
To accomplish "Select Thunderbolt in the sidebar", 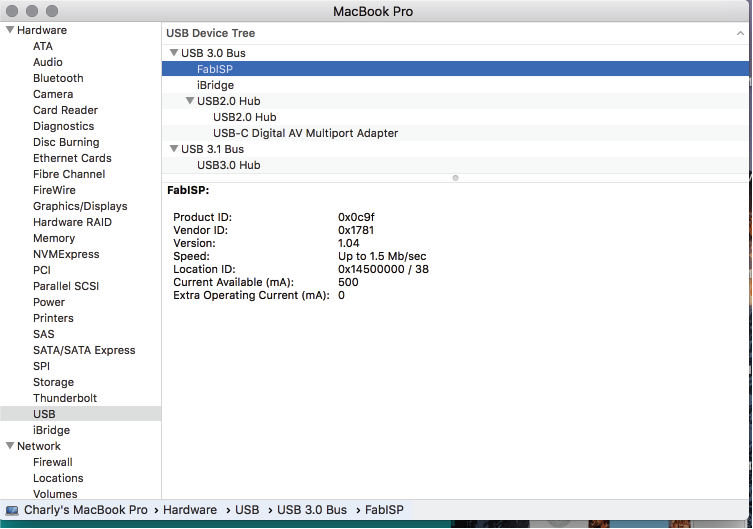I will coord(65,398).
